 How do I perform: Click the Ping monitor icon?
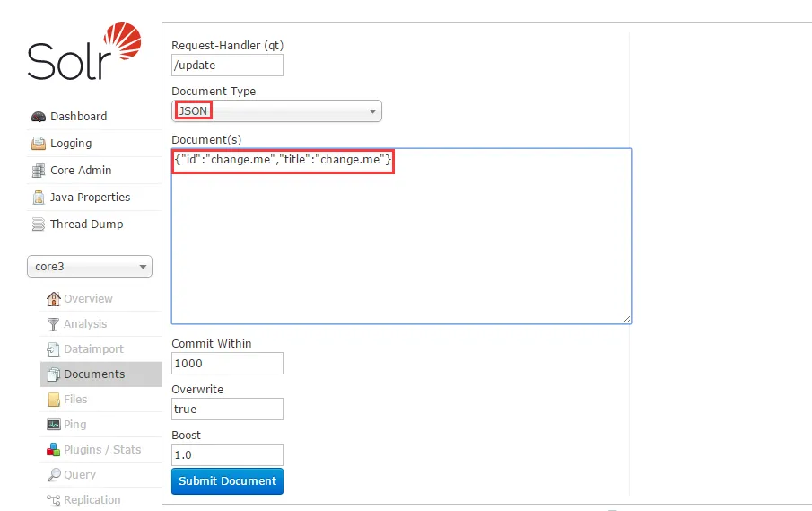[x=53, y=425]
